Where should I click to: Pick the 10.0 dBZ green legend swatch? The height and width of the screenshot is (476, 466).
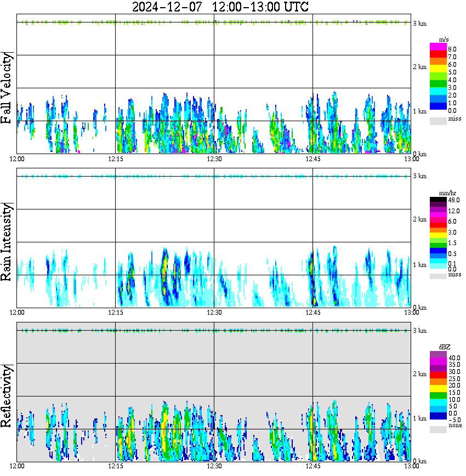(438, 395)
